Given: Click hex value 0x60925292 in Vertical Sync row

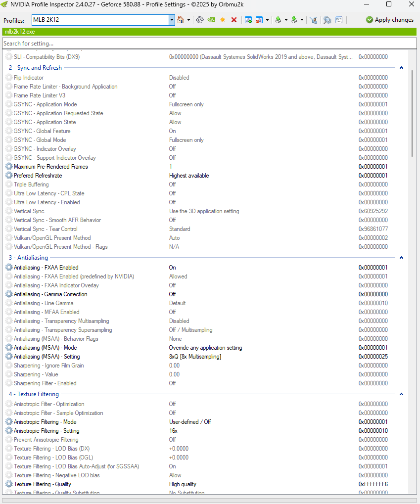Looking at the screenshot, I should 373,211.
